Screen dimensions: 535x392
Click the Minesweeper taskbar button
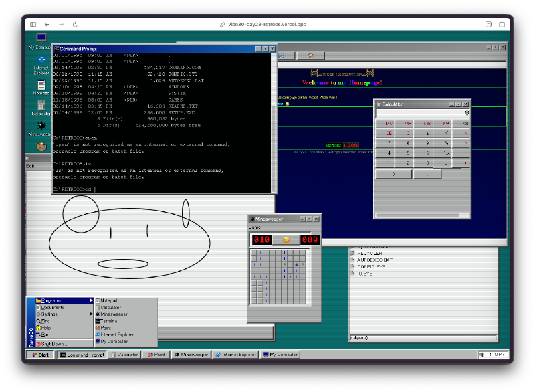click(x=192, y=355)
